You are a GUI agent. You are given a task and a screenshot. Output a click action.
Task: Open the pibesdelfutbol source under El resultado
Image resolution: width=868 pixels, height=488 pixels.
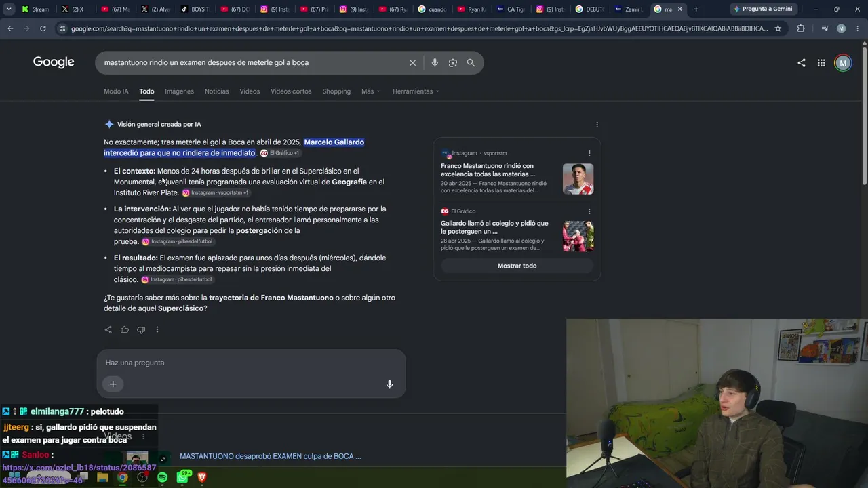point(176,280)
